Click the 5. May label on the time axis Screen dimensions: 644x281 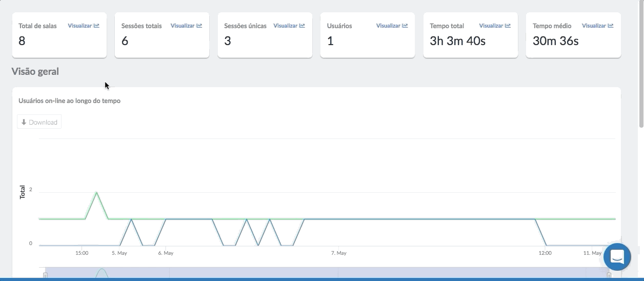[119, 253]
